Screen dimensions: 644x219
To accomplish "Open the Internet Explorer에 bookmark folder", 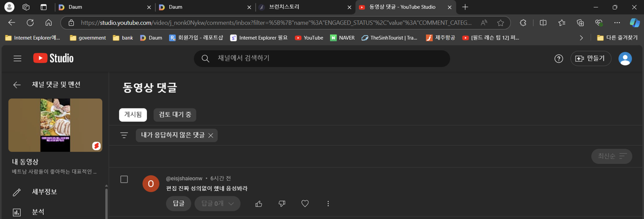I will (33, 38).
